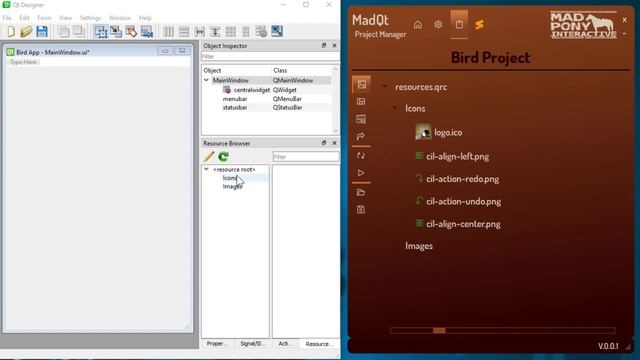
Task: Click the Resource Browser filter field
Action: 306,157
